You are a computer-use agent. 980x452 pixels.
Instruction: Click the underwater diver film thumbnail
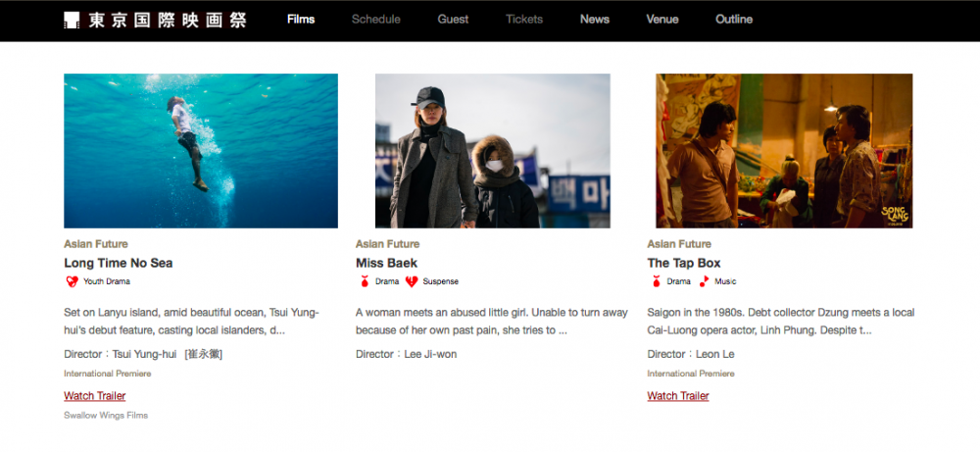coord(201,151)
